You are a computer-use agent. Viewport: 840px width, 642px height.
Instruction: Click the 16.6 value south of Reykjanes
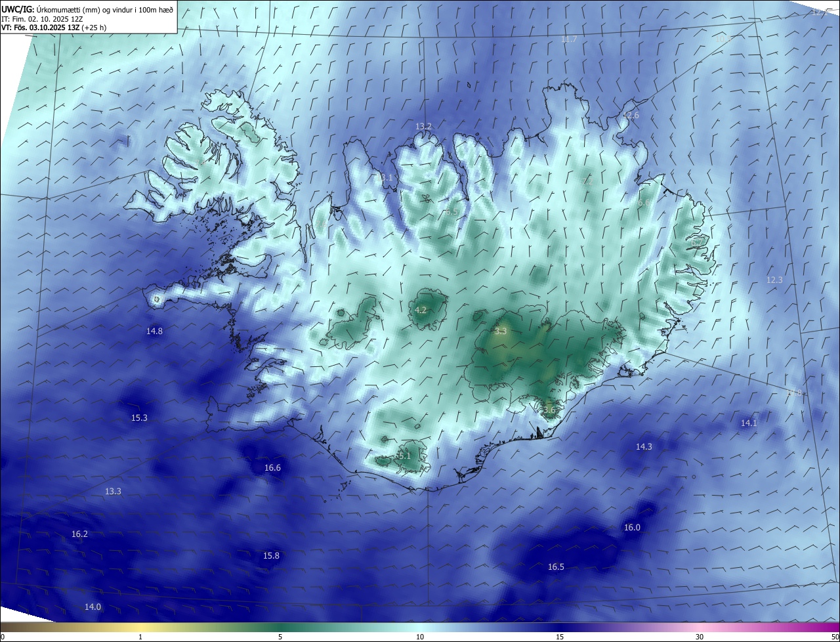[272, 468]
